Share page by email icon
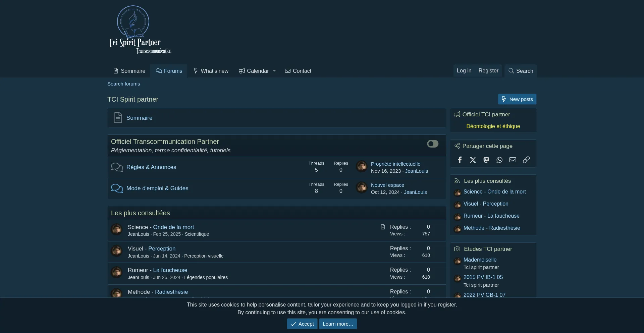The image size is (644, 333). [513, 160]
